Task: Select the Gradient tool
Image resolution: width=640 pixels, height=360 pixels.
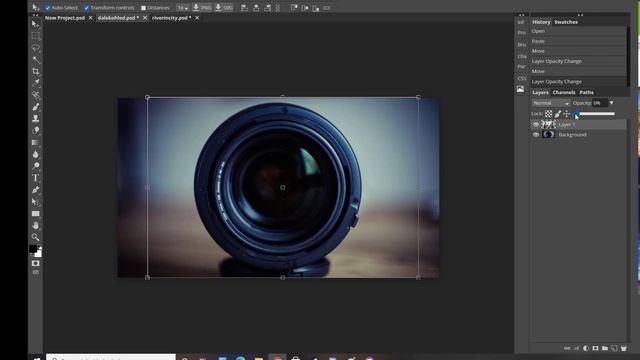Action: 36,142
